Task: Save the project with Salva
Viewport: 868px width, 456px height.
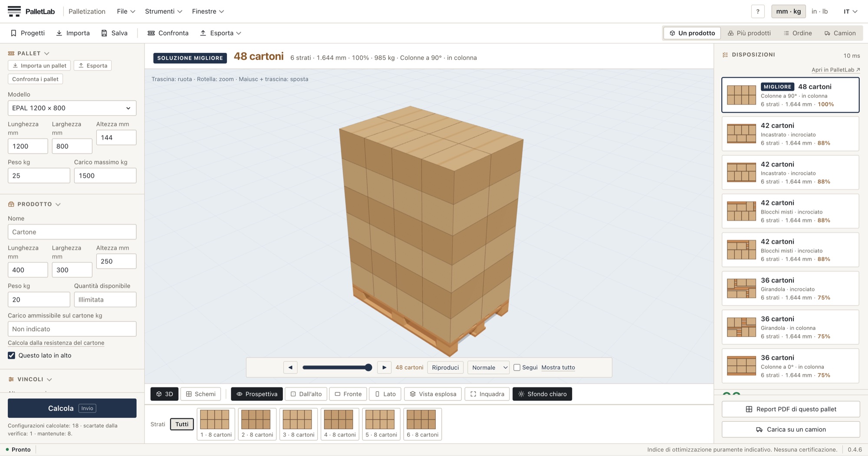Action: (x=115, y=33)
